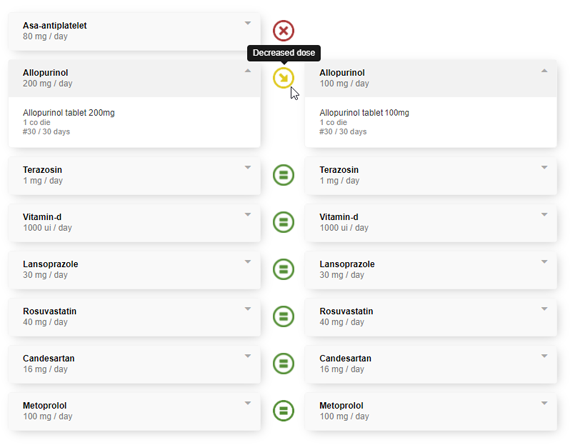
Task: Collapse the right Allopurinol 100 mg card
Action: pos(544,71)
